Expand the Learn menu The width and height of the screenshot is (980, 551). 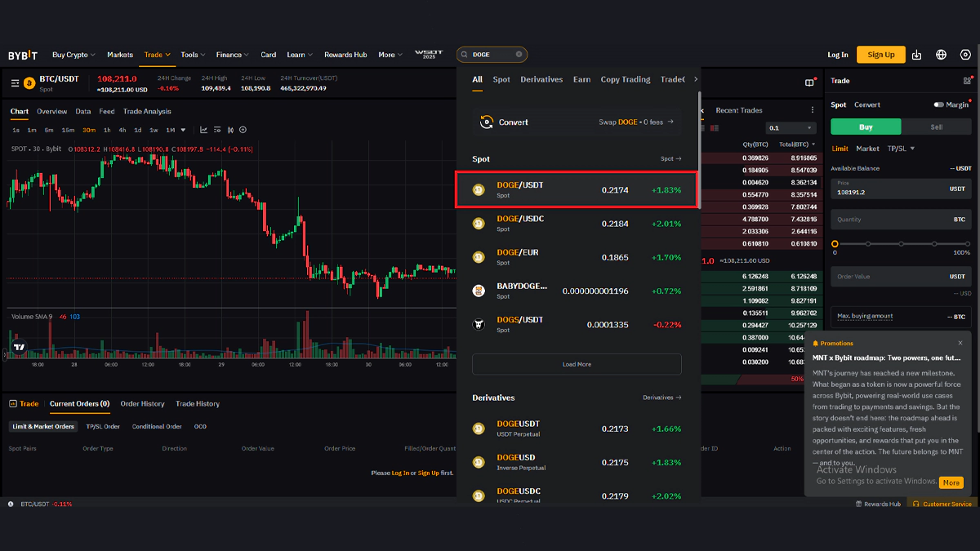click(x=299, y=55)
